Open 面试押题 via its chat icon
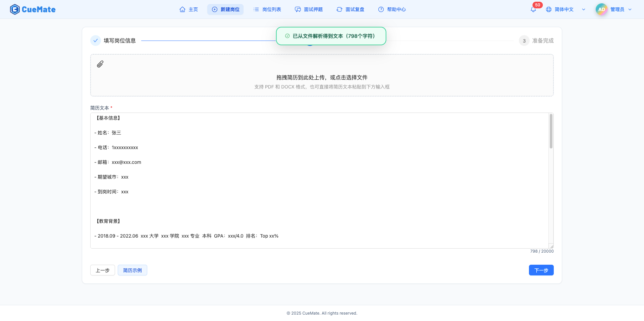Screen dimensions: 644x321 (298, 9)
